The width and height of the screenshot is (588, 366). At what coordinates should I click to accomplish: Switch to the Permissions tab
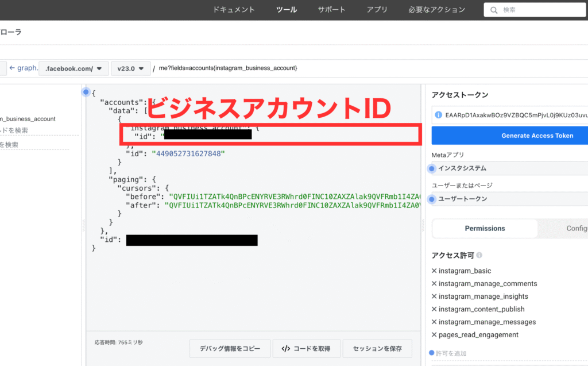click(x=485, y=228)
